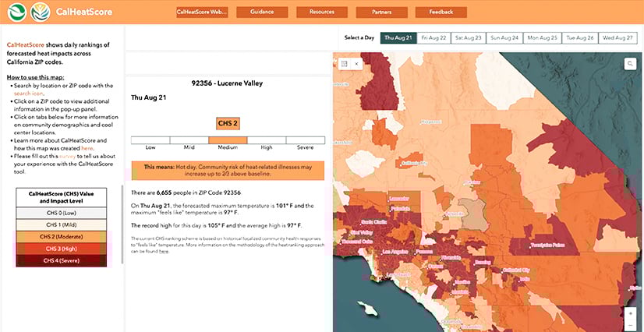The image size is (644, 332).
Task: Click the selected Lucerne Valley ZIP area on map
Action: (473, 214)
